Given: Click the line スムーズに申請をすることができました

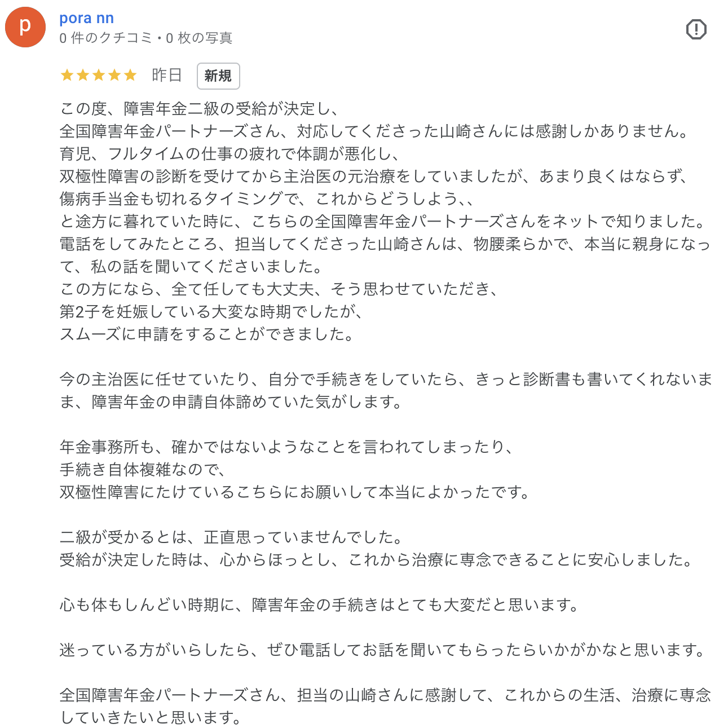Looking at the screenshot, I should [x=207, y=334].
